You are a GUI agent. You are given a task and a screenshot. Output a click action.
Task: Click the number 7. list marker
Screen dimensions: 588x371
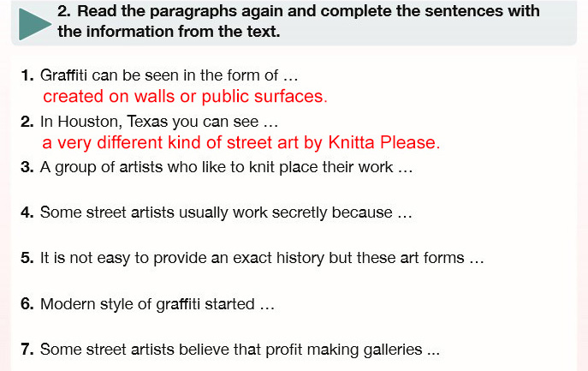tap(27, 350)
